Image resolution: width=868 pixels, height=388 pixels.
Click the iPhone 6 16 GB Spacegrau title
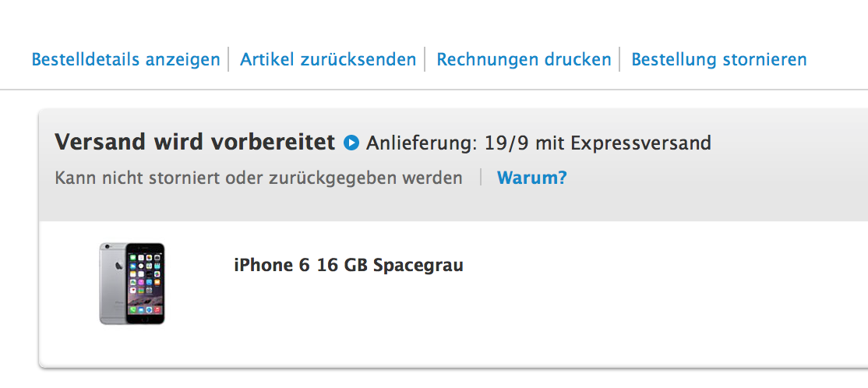pos(348,265)
